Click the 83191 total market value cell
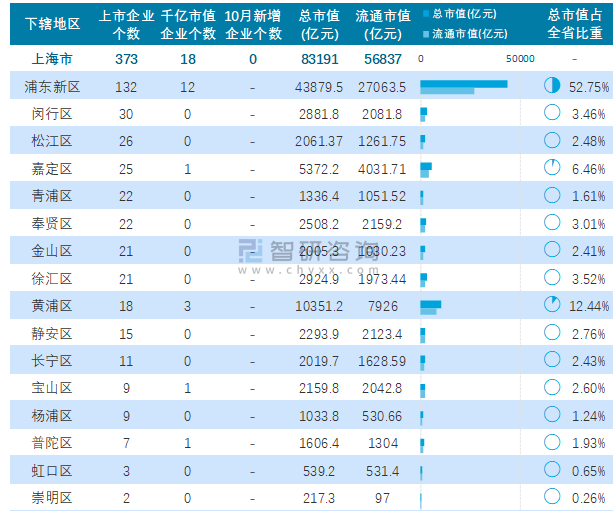 click(321, 59)
